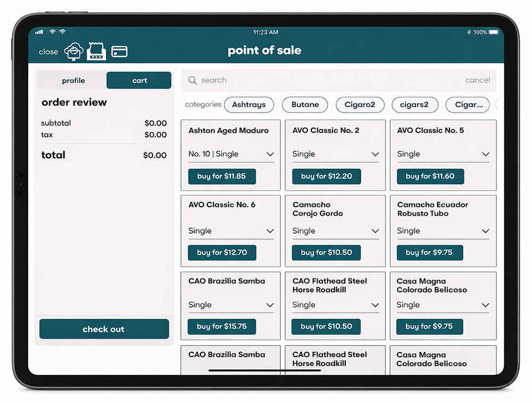Select the AVO Classic No. 6 product title
The width and height of the screenshot is (532, 403).
[x=222, y=205]
